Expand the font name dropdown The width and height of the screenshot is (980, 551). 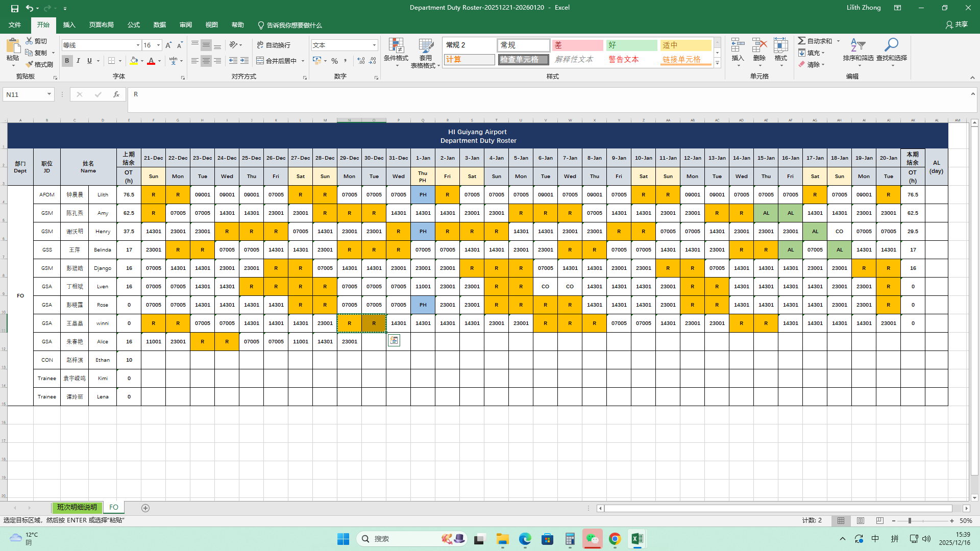click(138, 45)
